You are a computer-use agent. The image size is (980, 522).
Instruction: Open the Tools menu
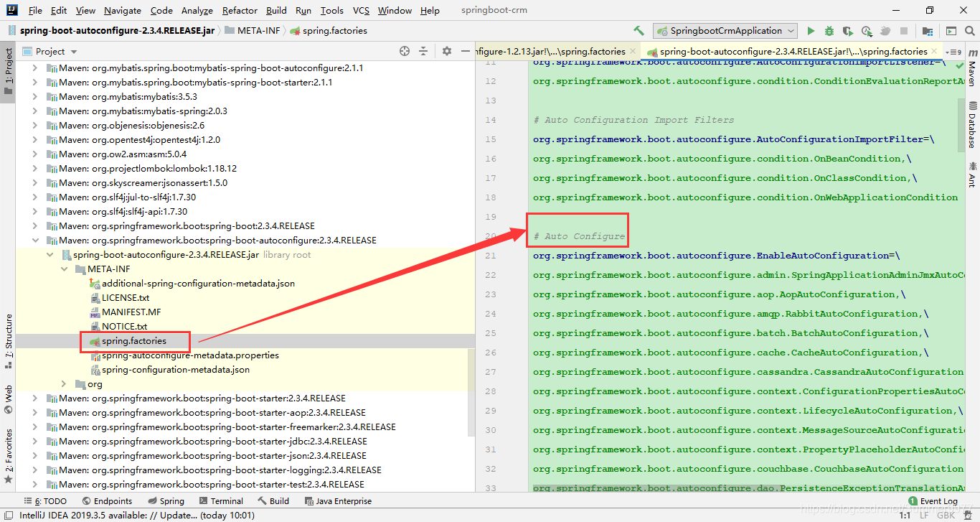pos(332,11)
